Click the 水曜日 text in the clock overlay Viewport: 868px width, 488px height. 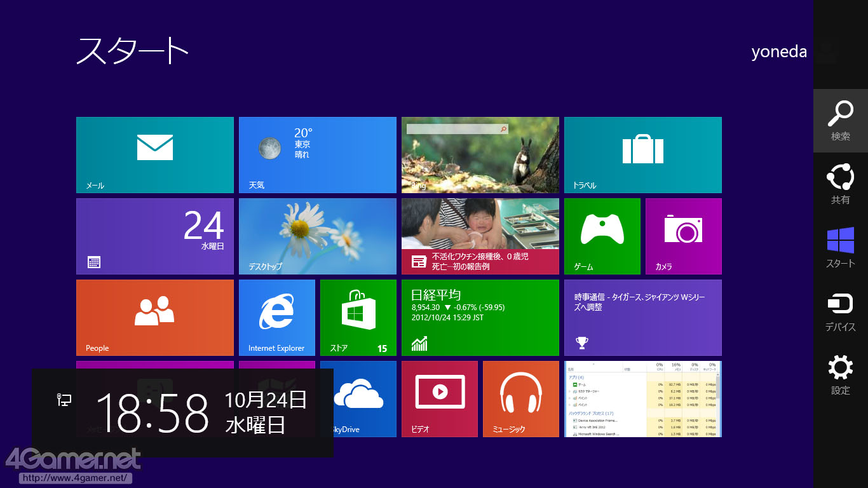[255, 425]
